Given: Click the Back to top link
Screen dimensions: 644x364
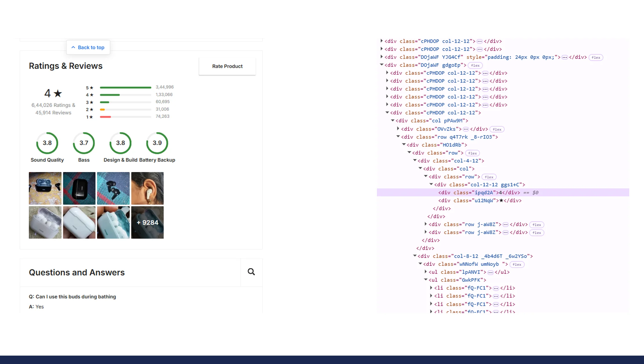Looking at the screenshot, I should click(91, 47).
